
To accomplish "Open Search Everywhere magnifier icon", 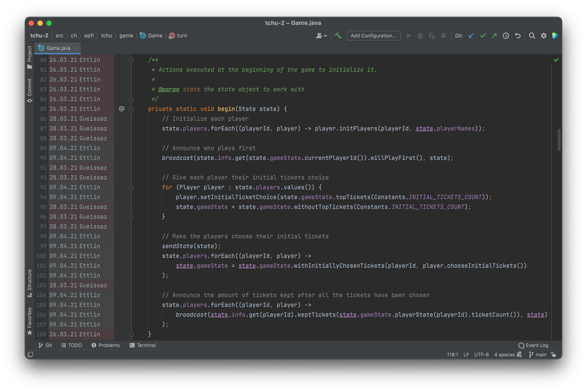I will coord(532,36).
